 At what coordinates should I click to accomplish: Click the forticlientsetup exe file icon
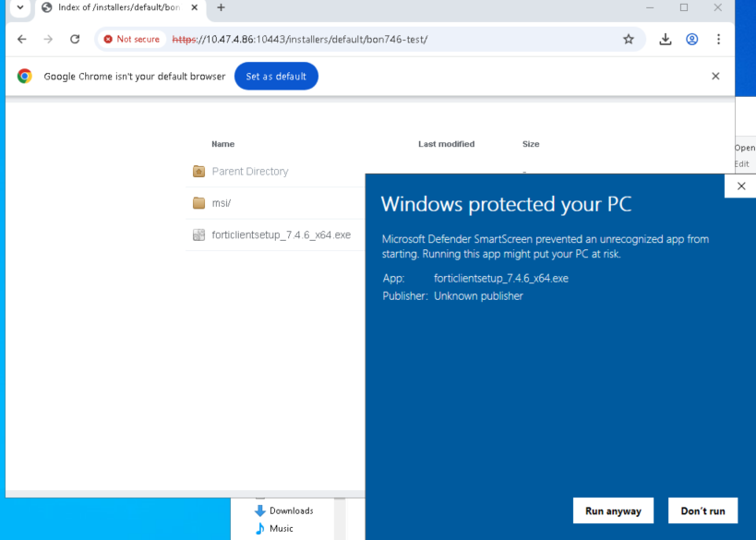coord(198,234)
